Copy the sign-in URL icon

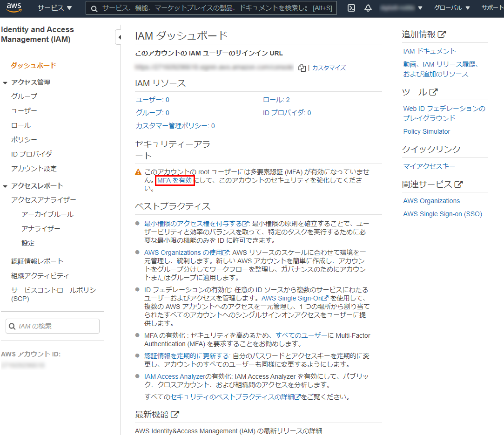(x=302, y=68)
